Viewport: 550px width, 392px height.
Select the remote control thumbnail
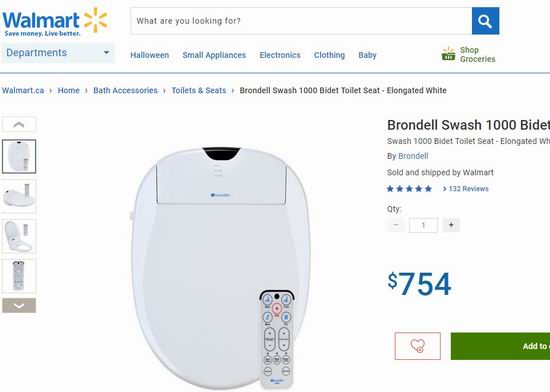[x=19, y=276]
